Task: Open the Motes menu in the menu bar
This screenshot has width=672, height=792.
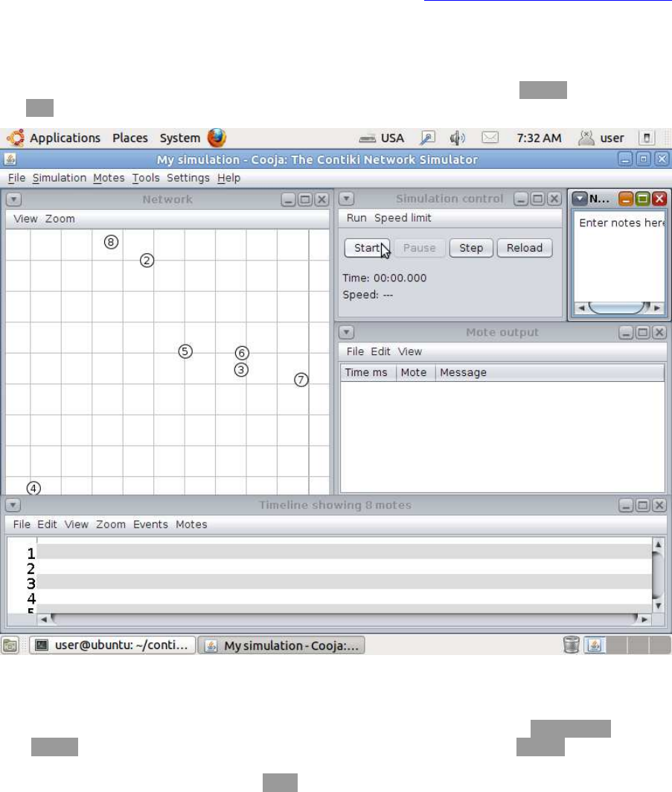Action: pyautogui.click(x=109, y=179)
